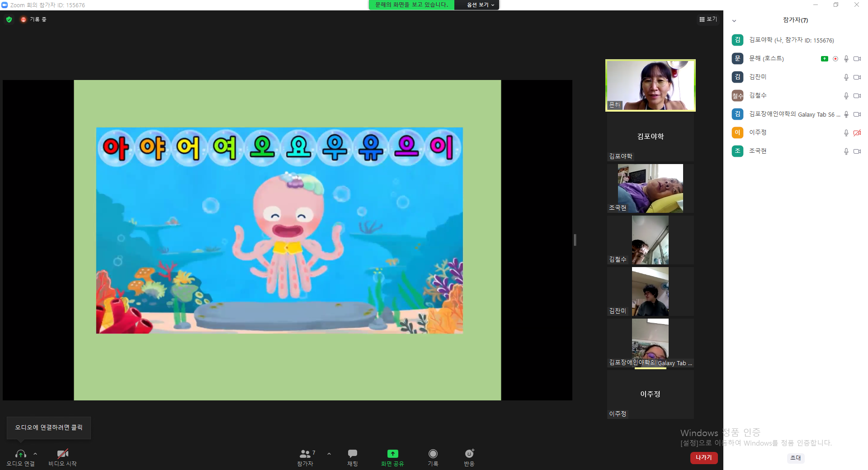Click 문해 host video thumbnail

point(651,85)
